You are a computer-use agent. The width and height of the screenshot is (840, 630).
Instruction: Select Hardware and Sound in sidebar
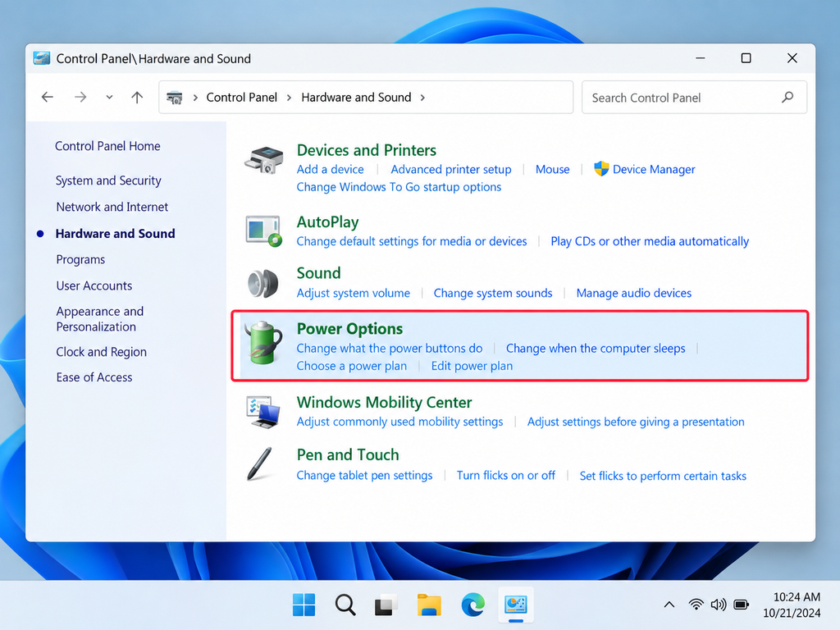point(115,234)
